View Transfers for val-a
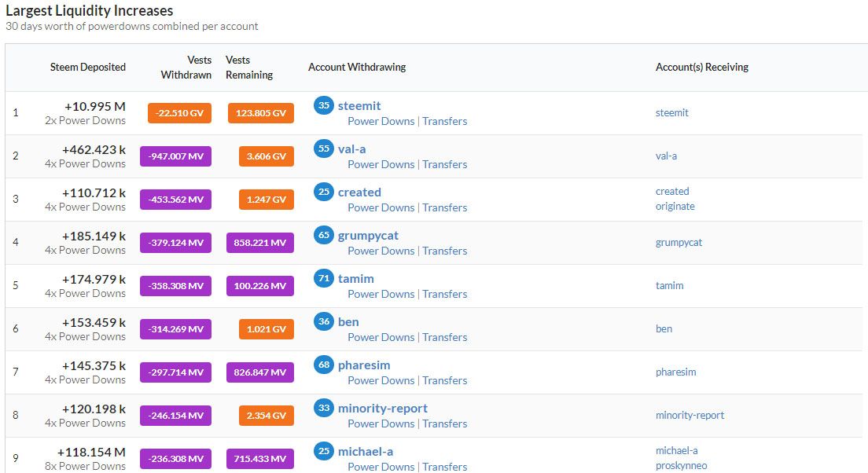This screenshot has width=868, height=473. point(444,164)
